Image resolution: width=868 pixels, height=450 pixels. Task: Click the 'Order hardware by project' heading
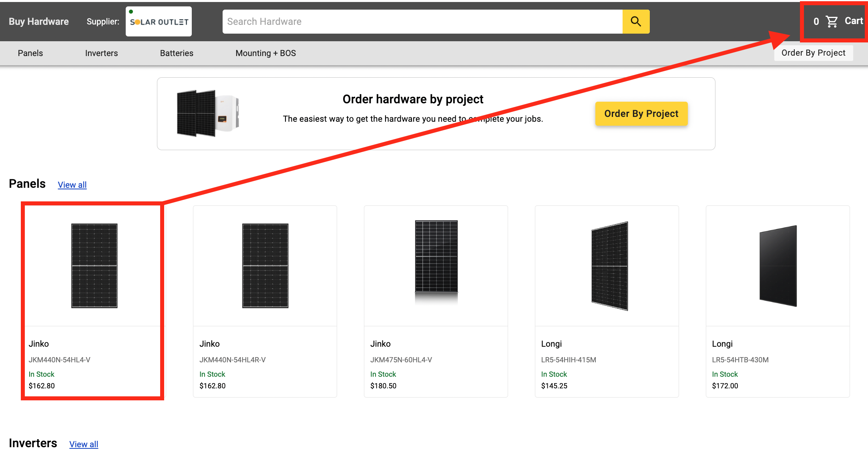click(413, 99)
